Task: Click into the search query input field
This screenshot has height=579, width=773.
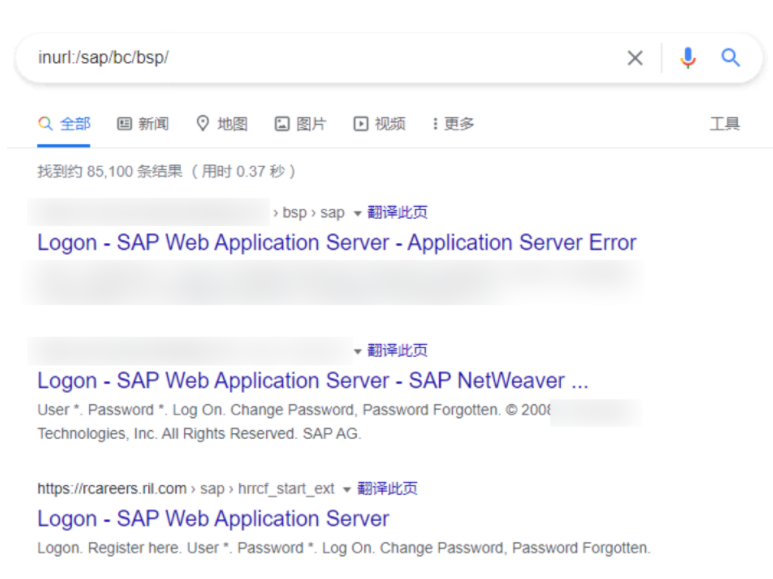Action: [320, 58]
